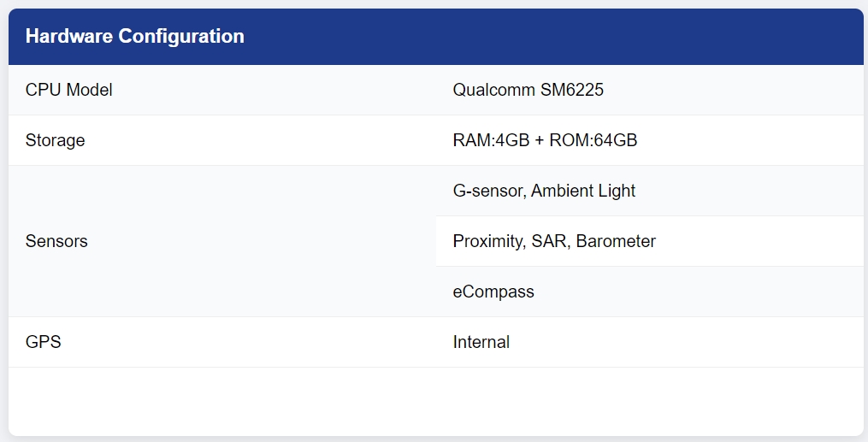Click the word Proximity in sensors
868x442 pixels.
[x=489, y=241]
